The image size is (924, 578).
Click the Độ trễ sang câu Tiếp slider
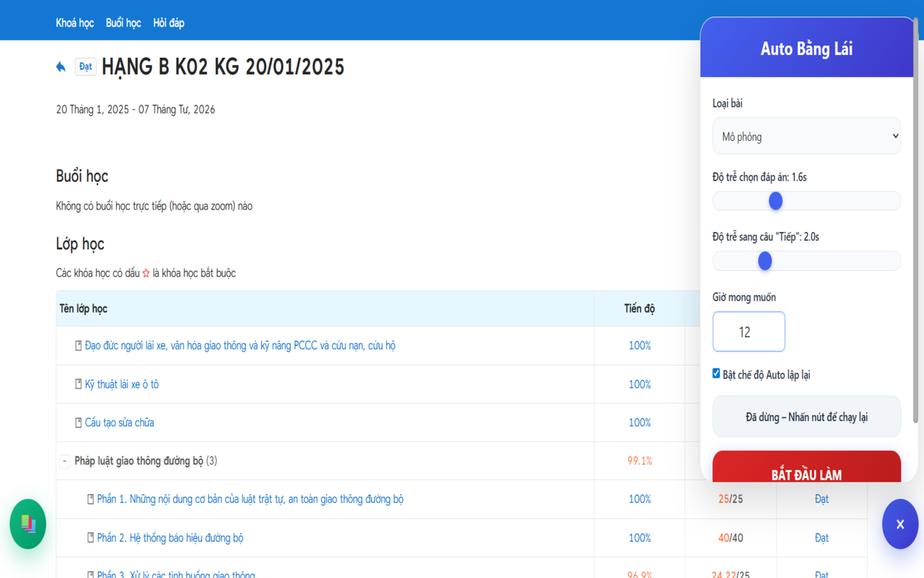pos(806,261)
